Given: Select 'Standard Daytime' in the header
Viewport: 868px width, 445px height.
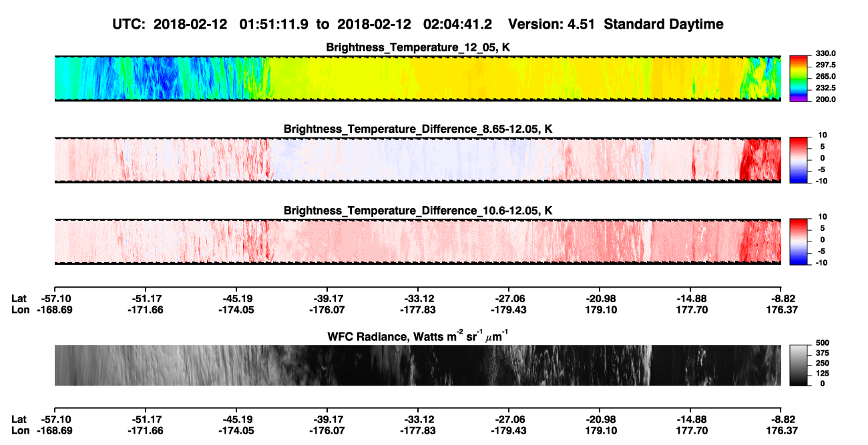Looking at the screenshot, I should [x=664, y=24].
